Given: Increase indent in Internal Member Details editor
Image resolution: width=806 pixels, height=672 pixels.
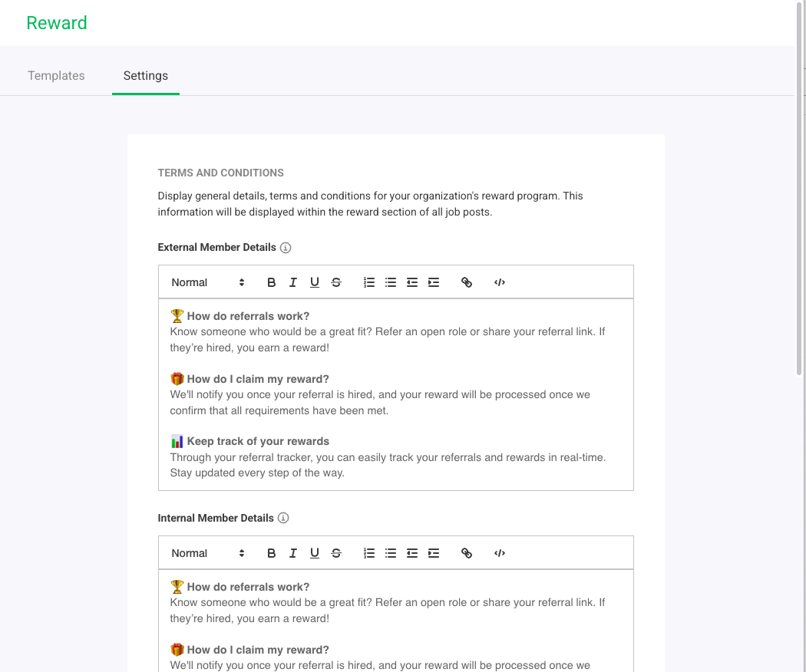Looking at the screenshot, I should point(434,553).
